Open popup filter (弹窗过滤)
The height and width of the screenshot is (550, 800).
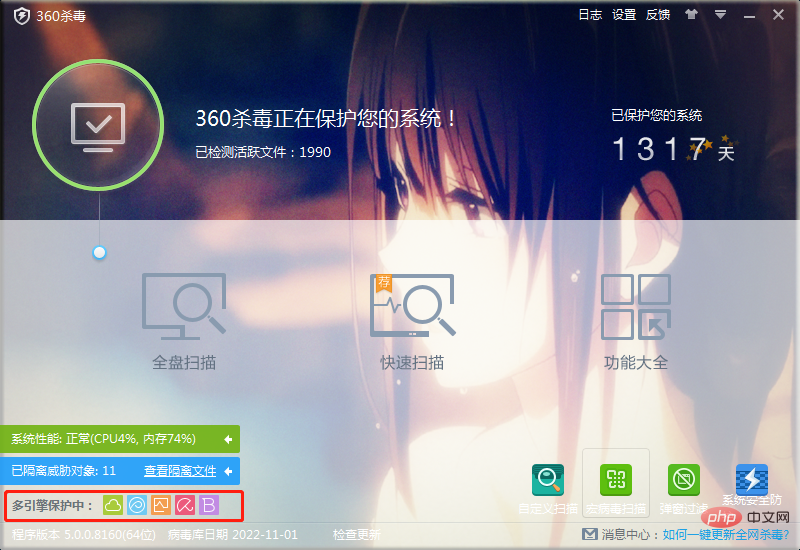(683, 486)
